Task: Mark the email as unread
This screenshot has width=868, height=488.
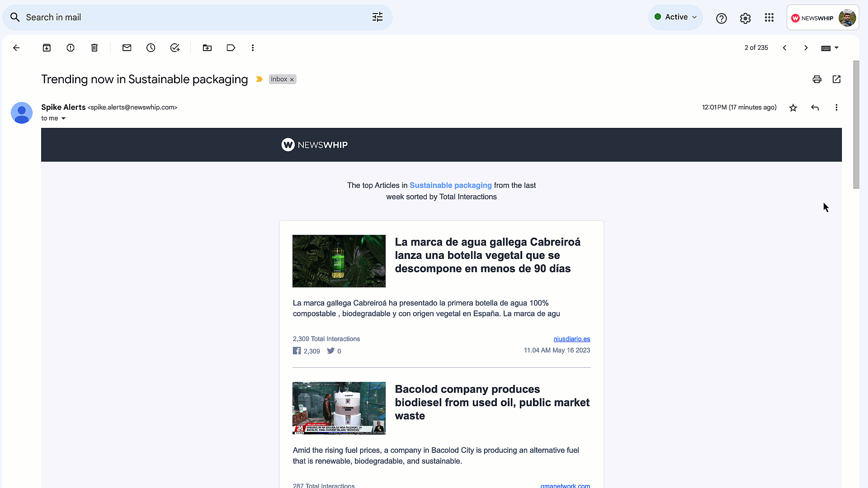Action: [x=127, y=48]
